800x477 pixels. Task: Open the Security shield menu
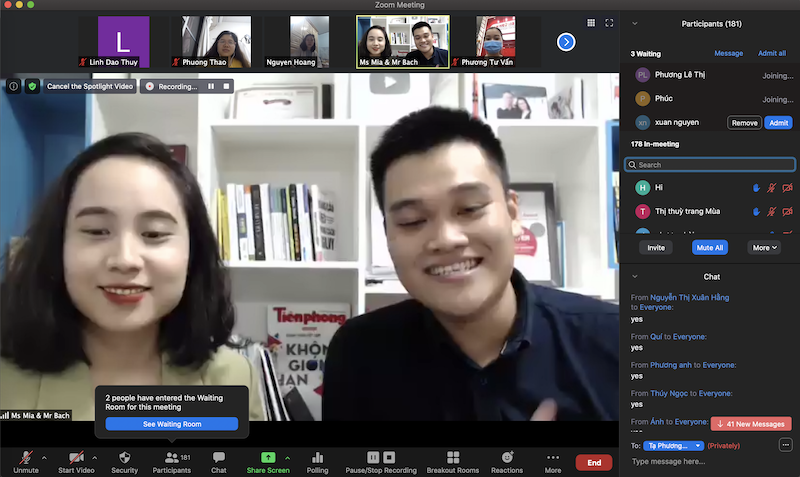(125, 458)
